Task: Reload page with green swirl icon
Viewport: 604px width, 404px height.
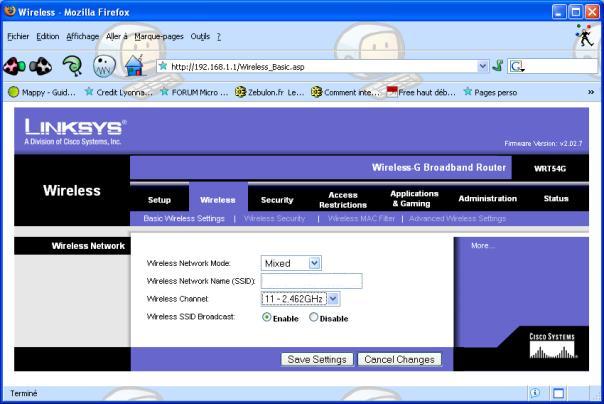Action: 72,65
